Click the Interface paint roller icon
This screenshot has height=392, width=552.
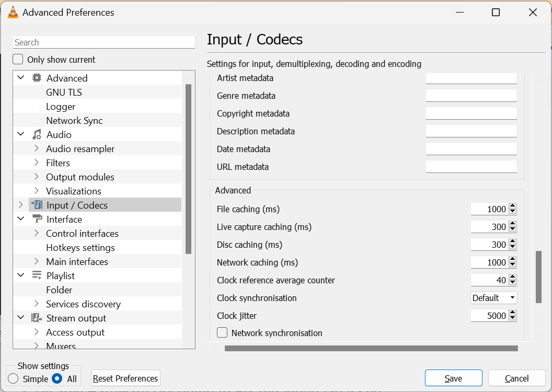[37, 219]
